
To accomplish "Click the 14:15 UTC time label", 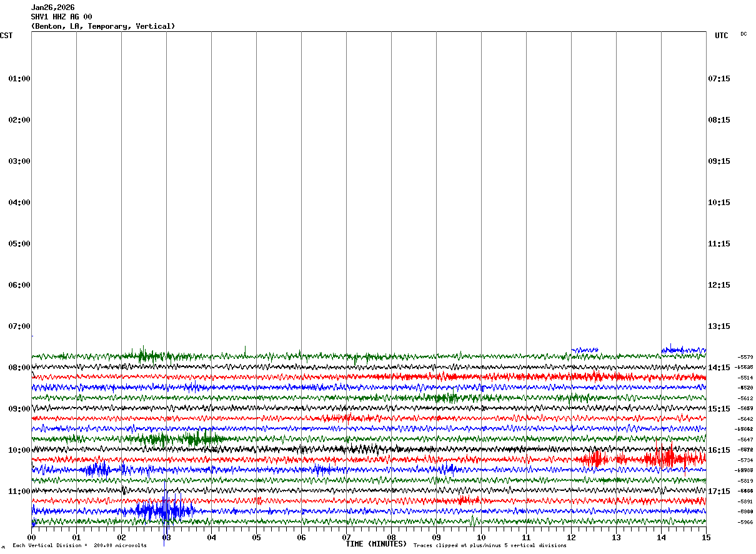I will tap(719, 368).
